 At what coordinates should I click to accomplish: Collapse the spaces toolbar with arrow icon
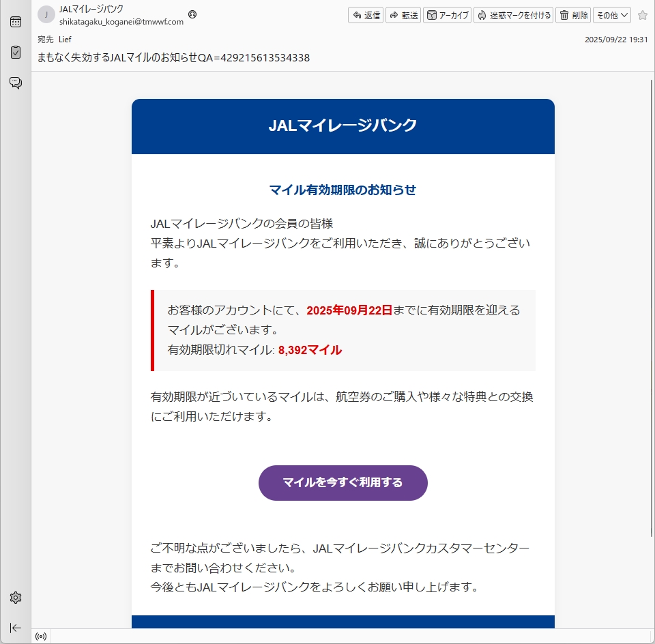(15, 628)
